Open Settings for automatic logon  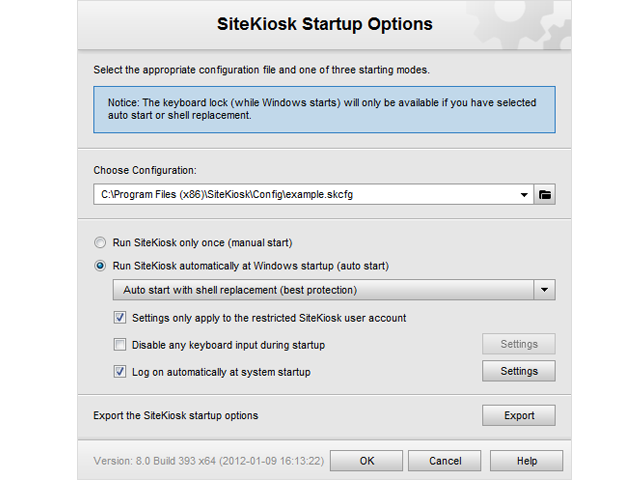tap(518, 371)
